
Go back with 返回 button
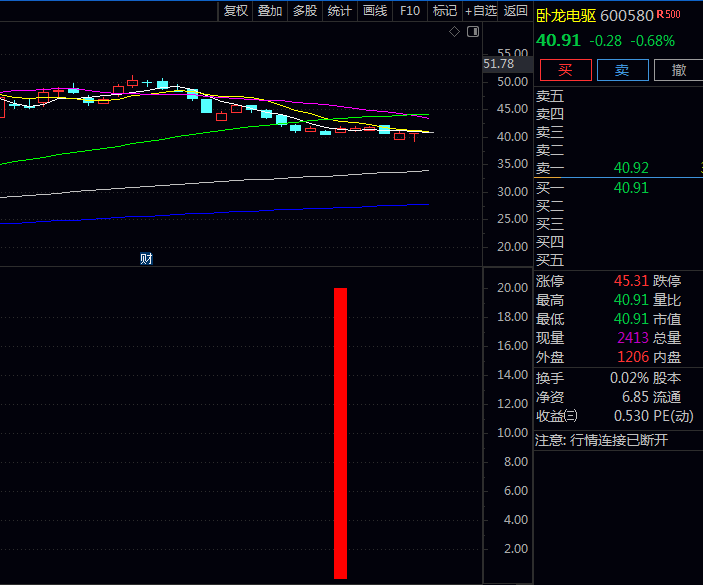pyautogui.click(x=515, y=11)
